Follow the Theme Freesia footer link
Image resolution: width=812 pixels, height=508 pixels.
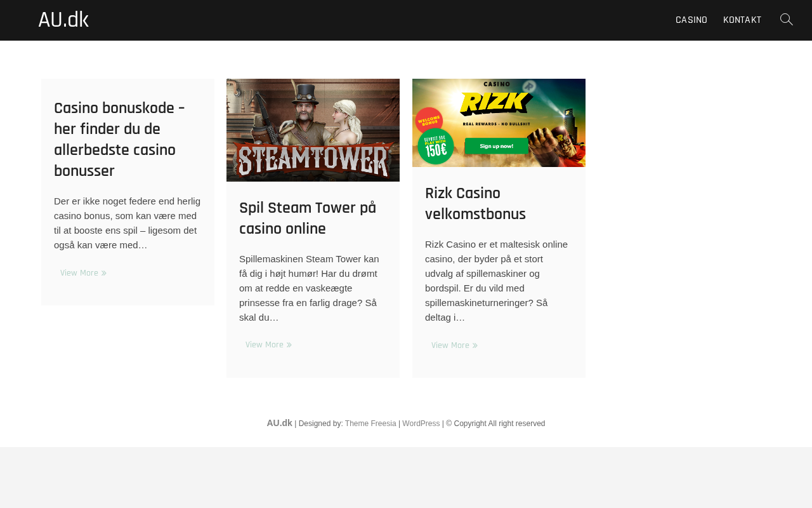point(370,424)
